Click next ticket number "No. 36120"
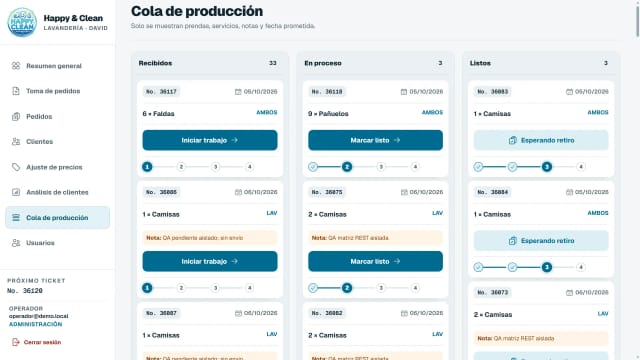 point(25,291)
